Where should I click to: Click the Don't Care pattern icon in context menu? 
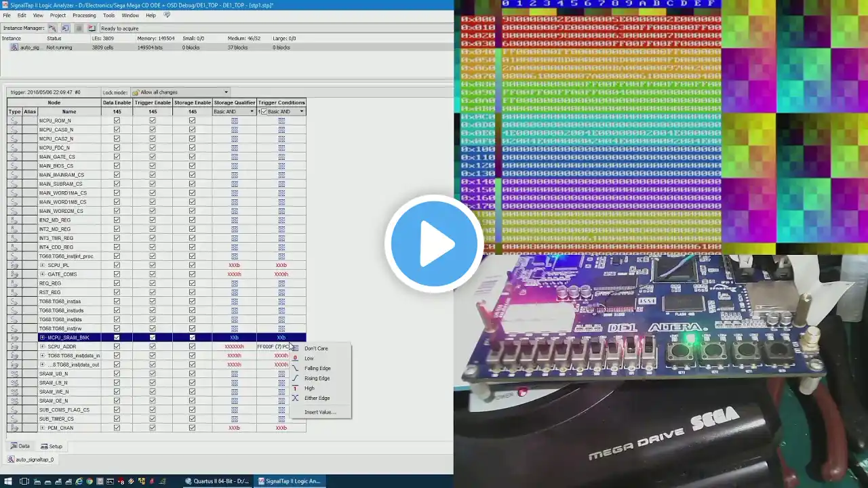pos(295,348)
